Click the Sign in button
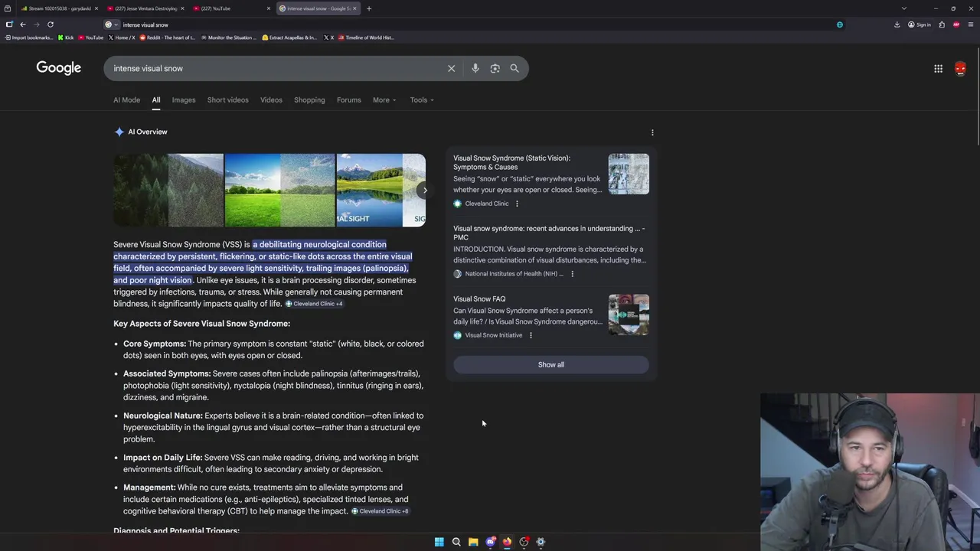 point(920,24)
